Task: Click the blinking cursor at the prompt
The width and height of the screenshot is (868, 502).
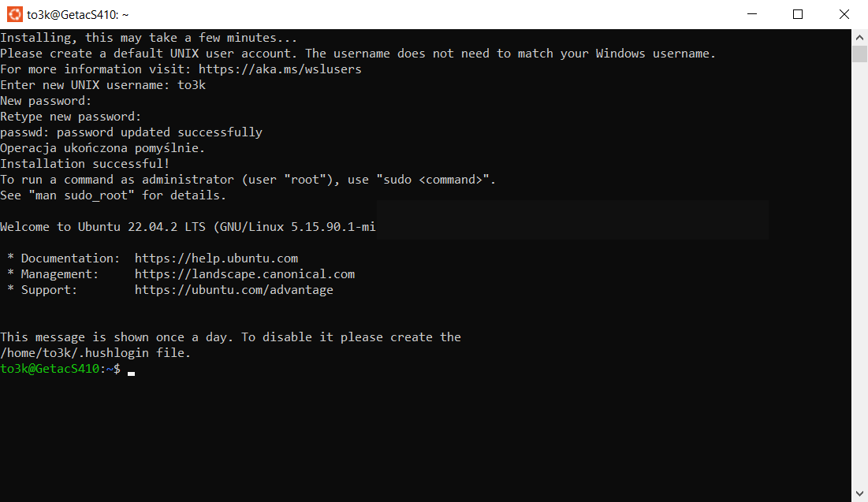Action: tap(131, 372)
